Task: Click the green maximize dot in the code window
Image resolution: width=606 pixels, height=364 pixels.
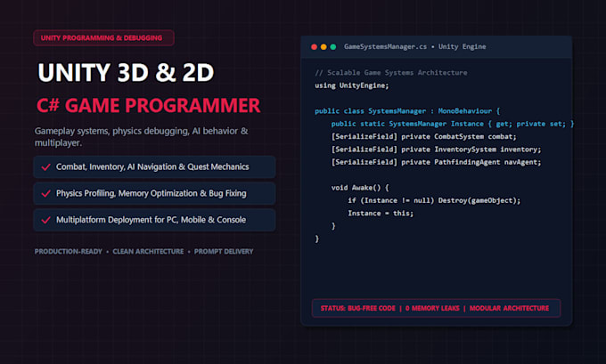Action: pyautogui.click(x=332, y=46)
